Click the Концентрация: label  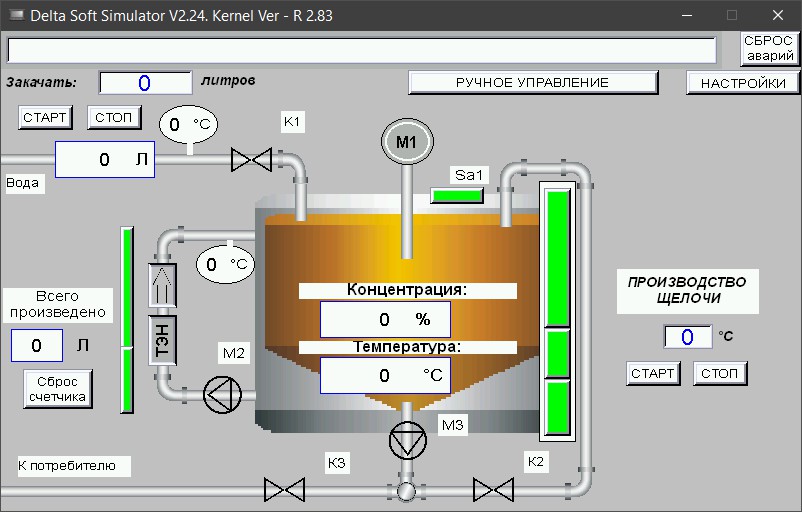pyautogui.click(x=407, y=290)
